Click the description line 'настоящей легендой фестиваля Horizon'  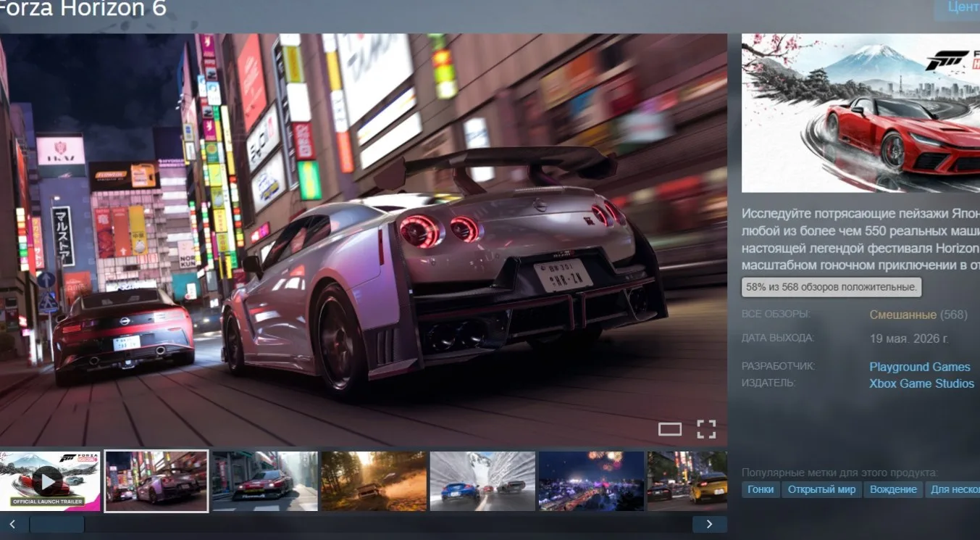click(860, 248)
